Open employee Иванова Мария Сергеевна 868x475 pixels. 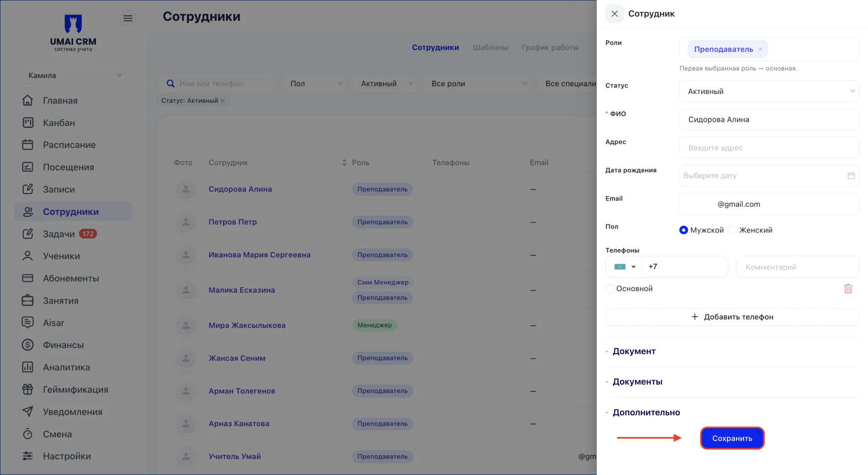pos(259,255)
